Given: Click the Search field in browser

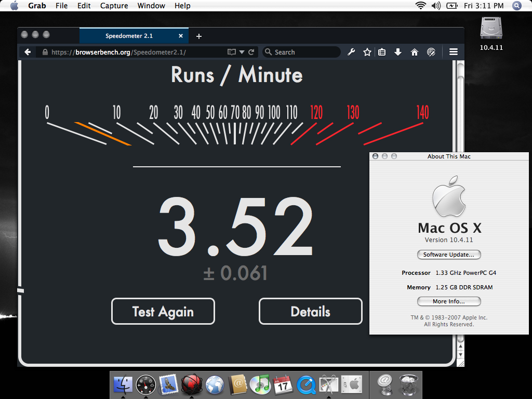Looking at the screenshot, I should pos(301,52).
